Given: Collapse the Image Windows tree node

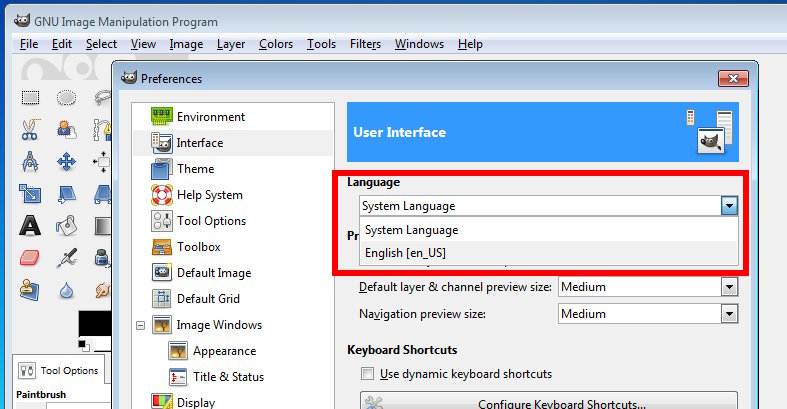Looking at the screenshot, I should (x=141, y=326).
